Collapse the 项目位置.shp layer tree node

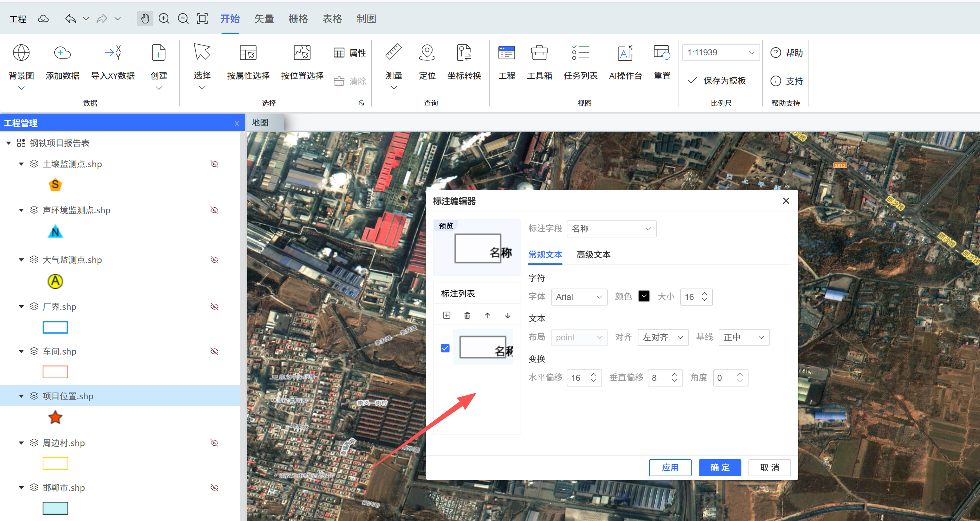21,396
